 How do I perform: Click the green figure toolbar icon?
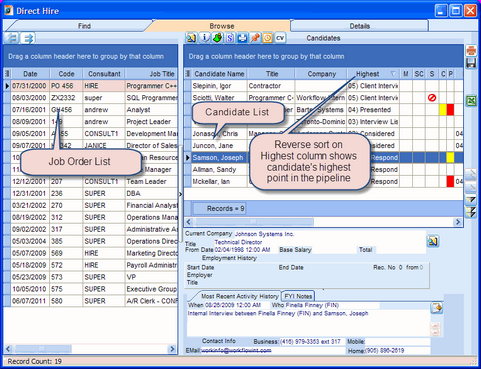[217, 38]
